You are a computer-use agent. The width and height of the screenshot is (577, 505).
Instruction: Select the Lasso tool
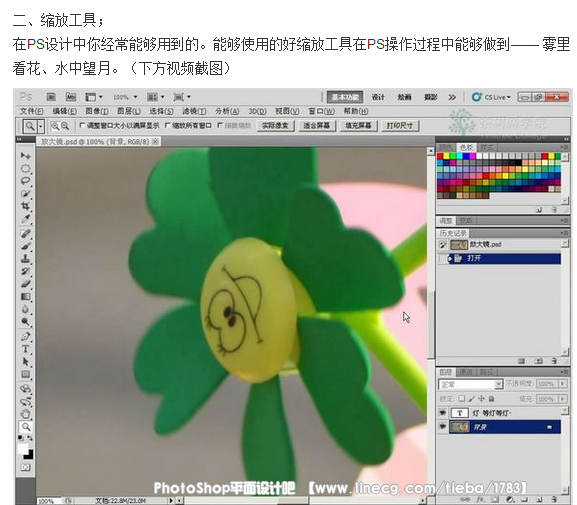point(25,181)
